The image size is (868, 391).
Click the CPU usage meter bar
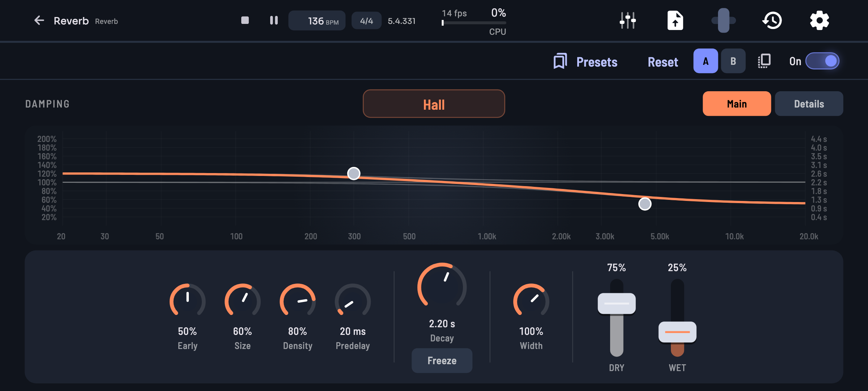click(x=474, y=23)
